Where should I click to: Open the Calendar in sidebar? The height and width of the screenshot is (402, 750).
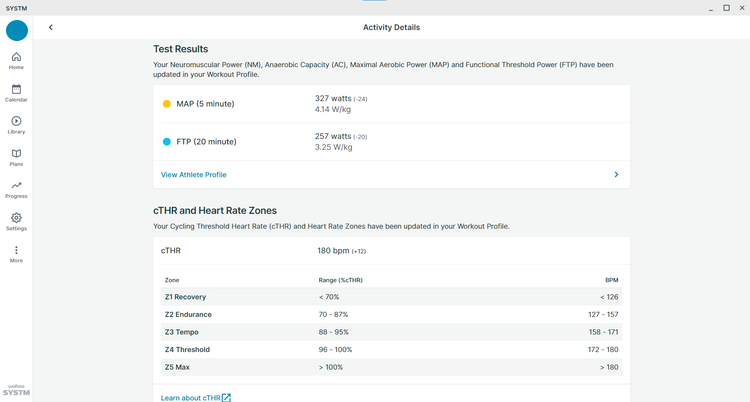(x=16, y=93)
